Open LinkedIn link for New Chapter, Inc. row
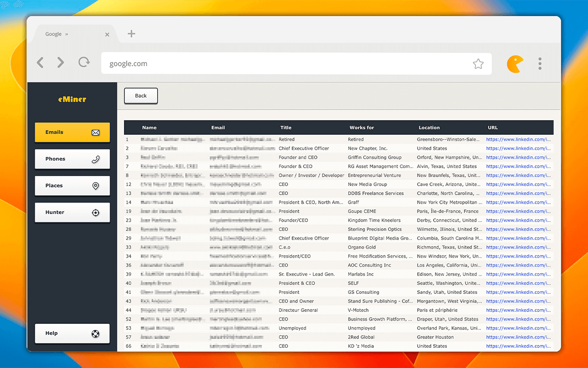 tap(518, 149)
